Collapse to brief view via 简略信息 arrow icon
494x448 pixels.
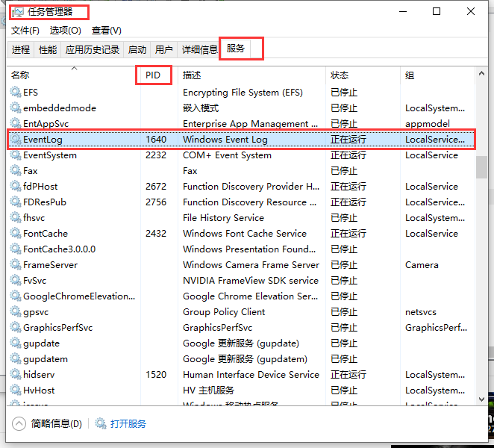pyautogui.click(x=19, y=423)
